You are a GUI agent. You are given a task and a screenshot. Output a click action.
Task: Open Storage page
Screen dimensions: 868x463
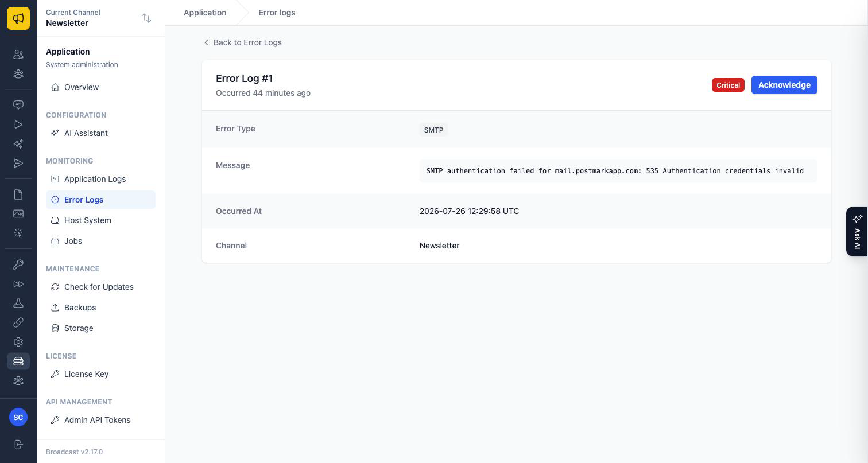coord(100,328)
